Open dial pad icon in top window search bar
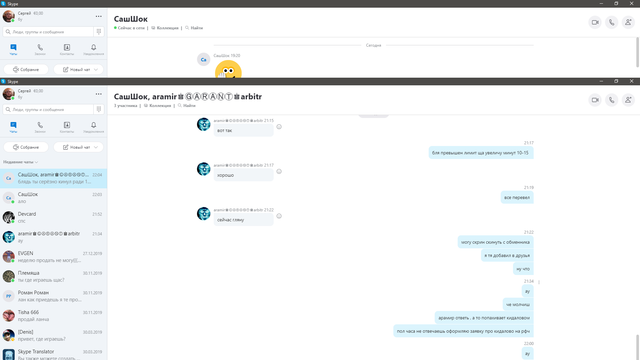The image size is (640, 360). 99,31
